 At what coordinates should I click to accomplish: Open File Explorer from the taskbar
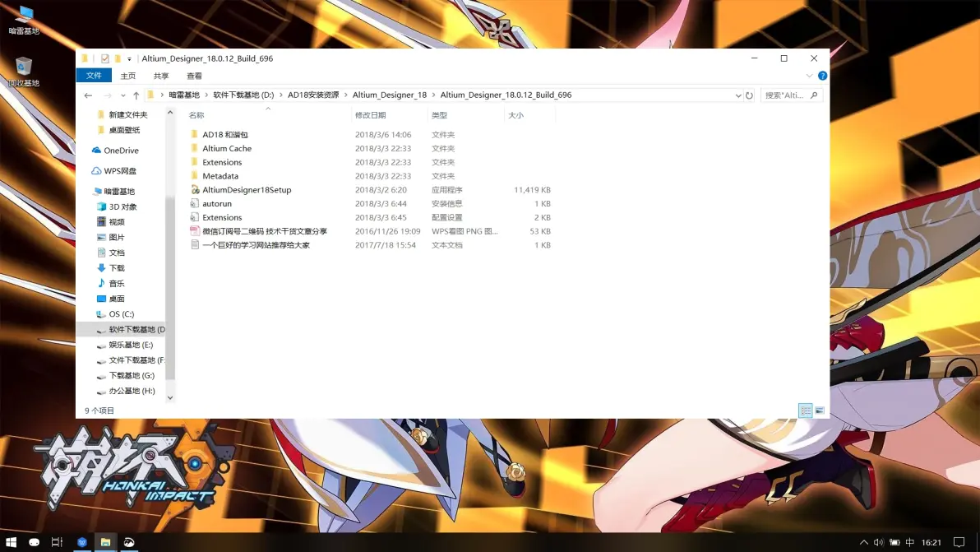point(105,542)
